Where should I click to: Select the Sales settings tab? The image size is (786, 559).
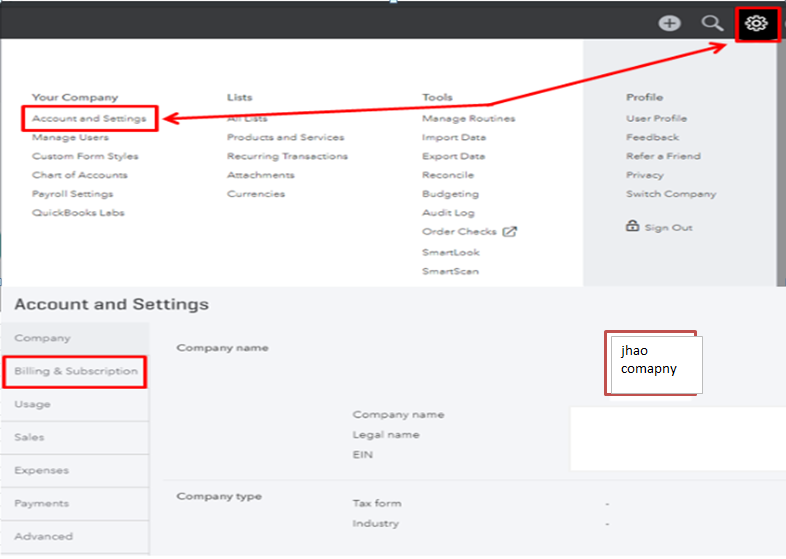pos(75,438)
